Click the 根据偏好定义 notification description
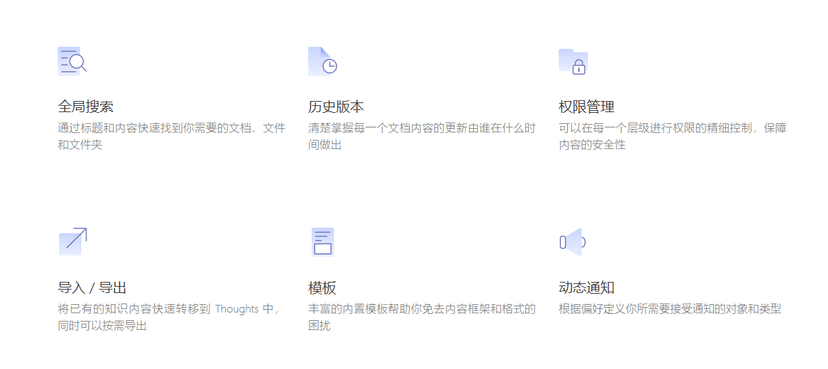This screenshot has width=828, height=369. pos(670,309)
